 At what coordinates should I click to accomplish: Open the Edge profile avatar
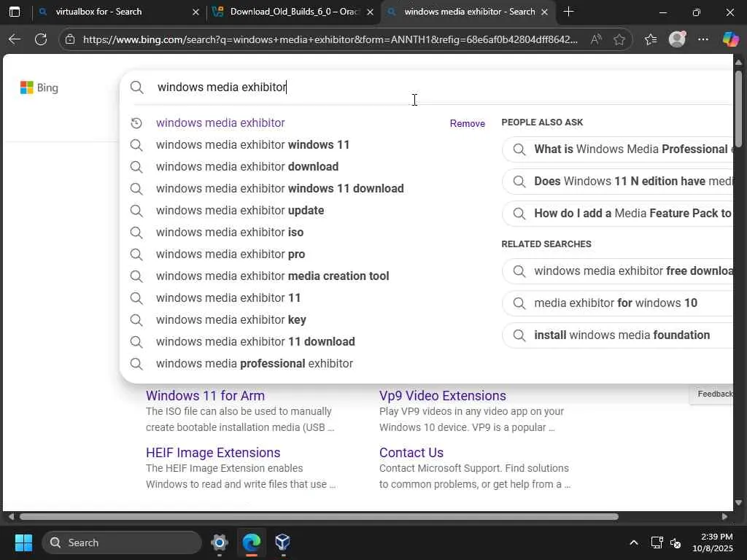click(677, 39)
